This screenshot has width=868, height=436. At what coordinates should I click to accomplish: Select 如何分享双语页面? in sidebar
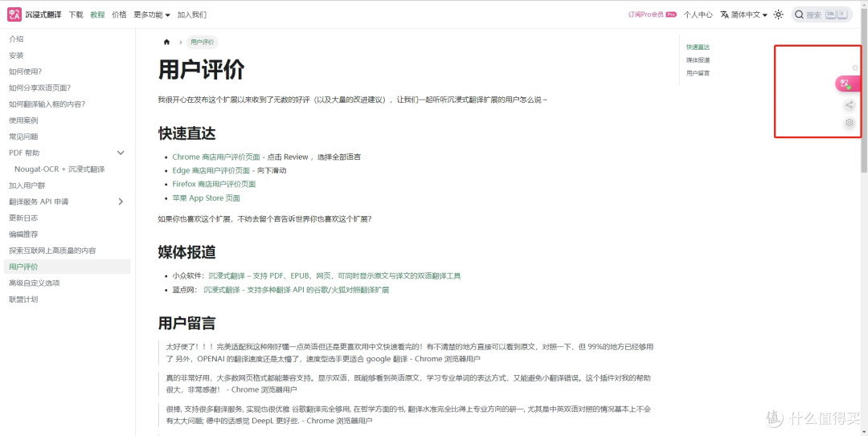(x=40, y=88)
